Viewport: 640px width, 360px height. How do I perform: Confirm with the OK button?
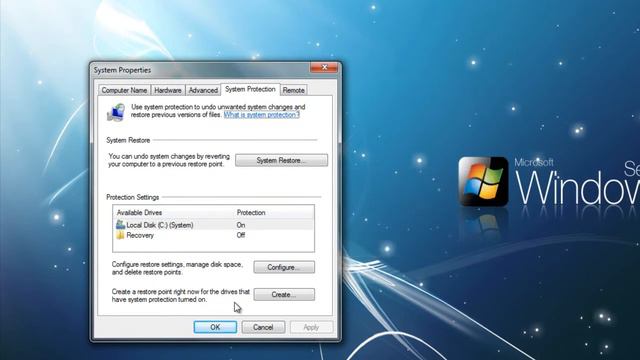(x=215, y=327)
